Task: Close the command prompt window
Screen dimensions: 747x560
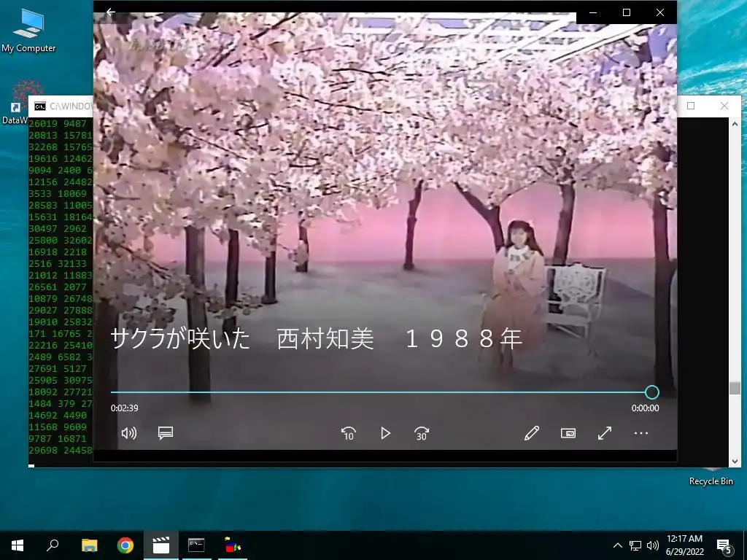Action: click(x=724, y=106)
